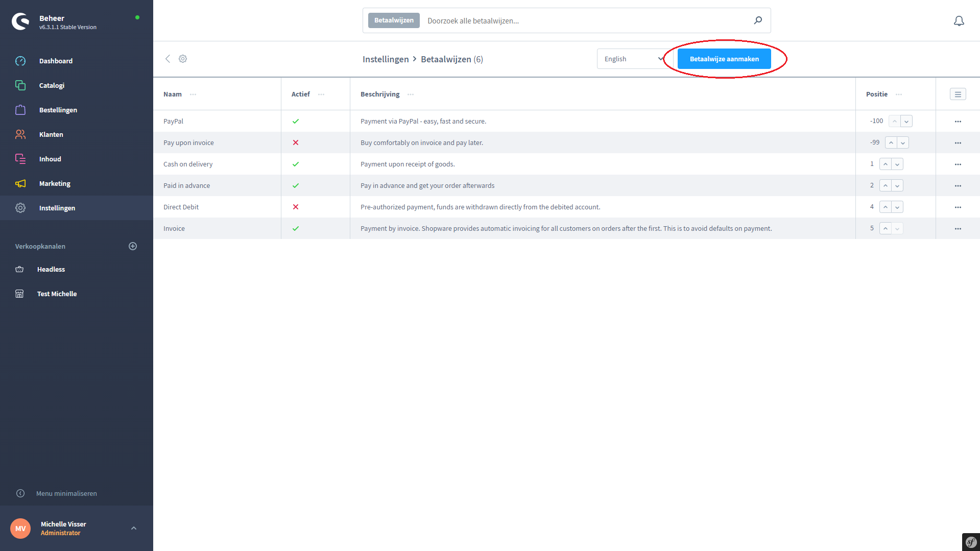Open the English language dropdown
Viewport: 980px width, 551px height.
coord(633,59)
